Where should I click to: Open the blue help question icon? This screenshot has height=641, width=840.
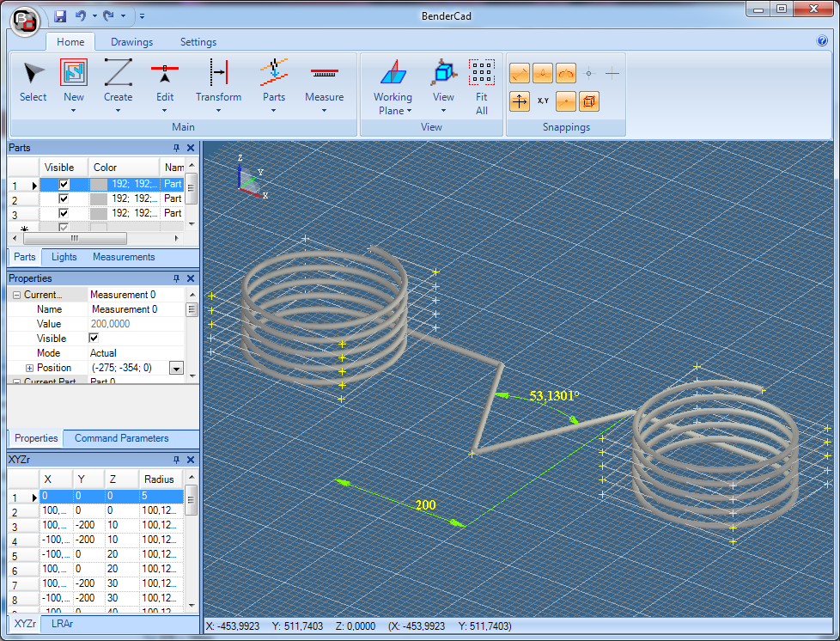822,40
